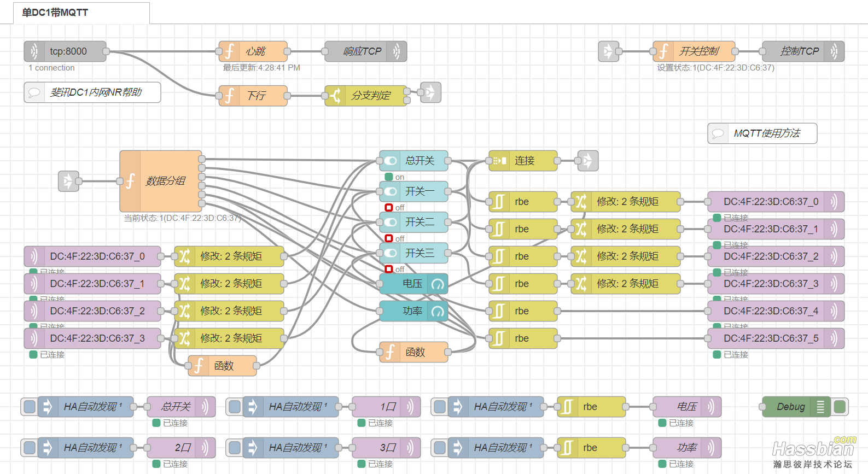Toggle the 开关三 switch node
The image size is (868, 474).
[413, 253]
